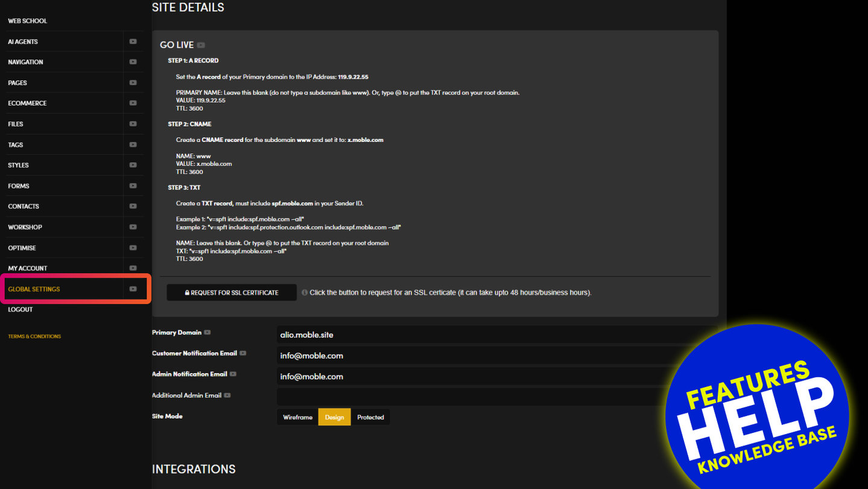
Task: Click the video icon beside Styles
Action: tap(133, 165)
